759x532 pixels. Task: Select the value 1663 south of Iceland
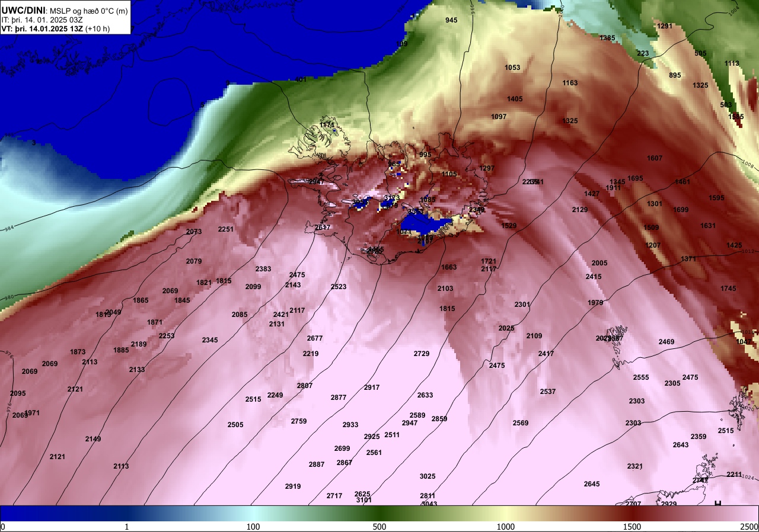449,267
